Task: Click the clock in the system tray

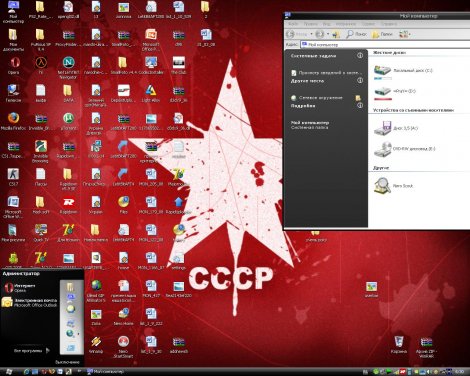Action: (x=460, y=371)
